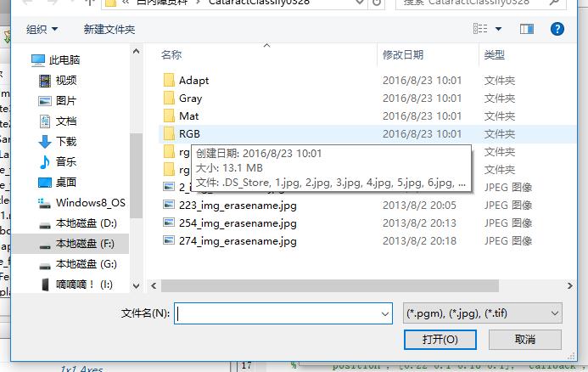588x372 pixels.
Task: Click the 取消 button
Action: point(524,340)
